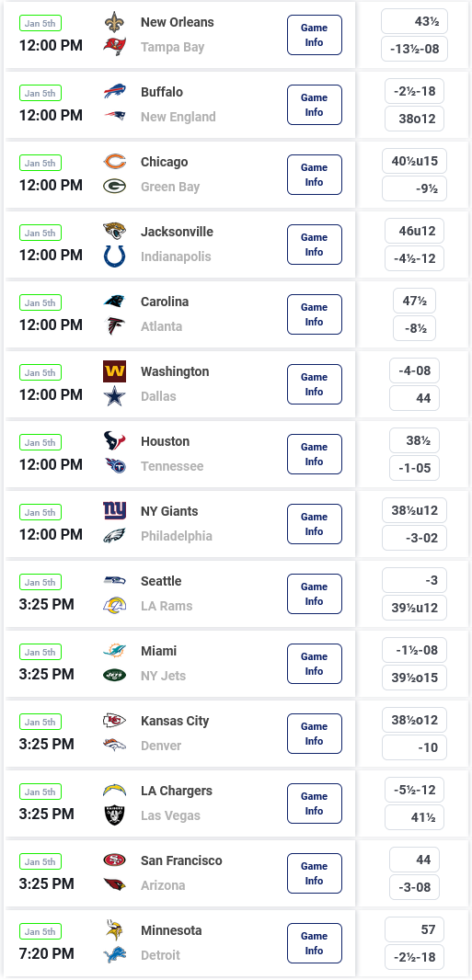This screenshot has height=980, width=472.
Task: Click the New Orleans Saints logo
Action: click(114, 22)
